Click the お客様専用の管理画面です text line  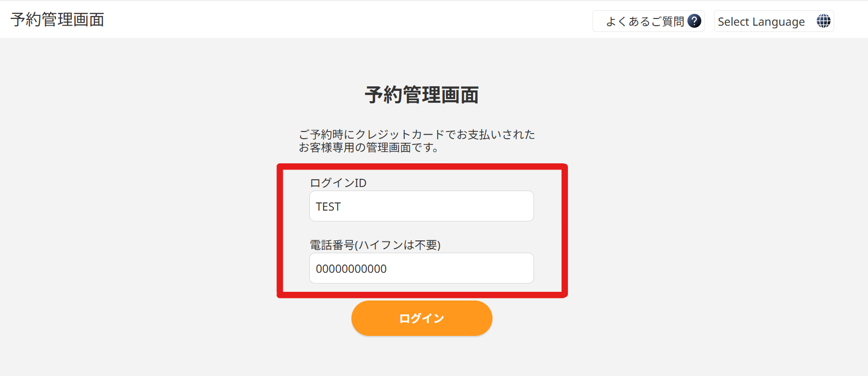pos(369,147)
